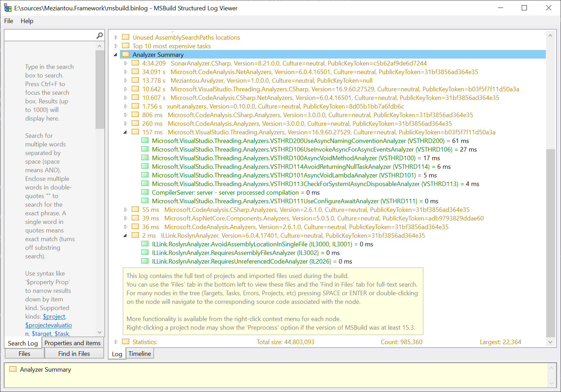This screenshot has width=561, height=392.
Task: Focus the search text box
Action: click(x=50, y=35)
